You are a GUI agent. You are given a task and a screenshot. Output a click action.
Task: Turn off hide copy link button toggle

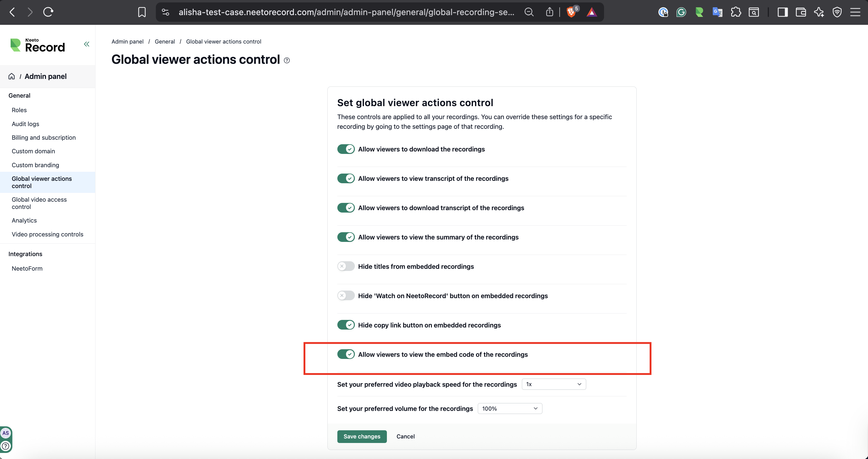pyautogui.click(x=346, y=325)
